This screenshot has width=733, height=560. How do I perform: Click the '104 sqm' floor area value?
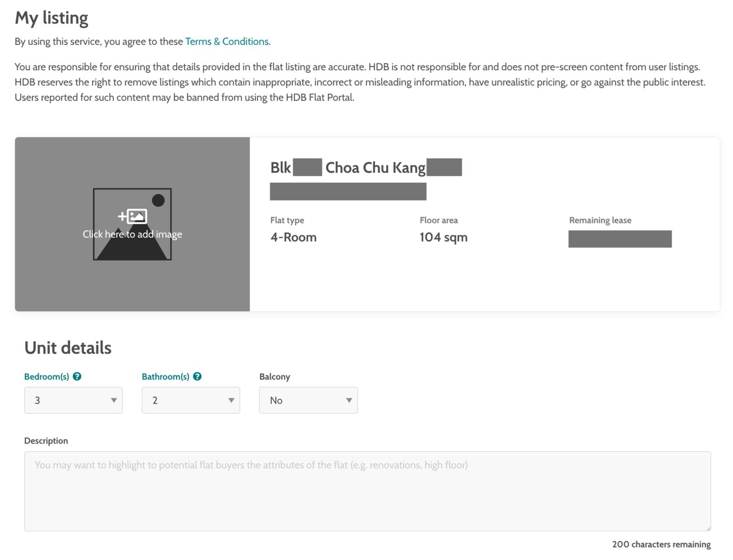pyautogui.click(x=443, y=237)
